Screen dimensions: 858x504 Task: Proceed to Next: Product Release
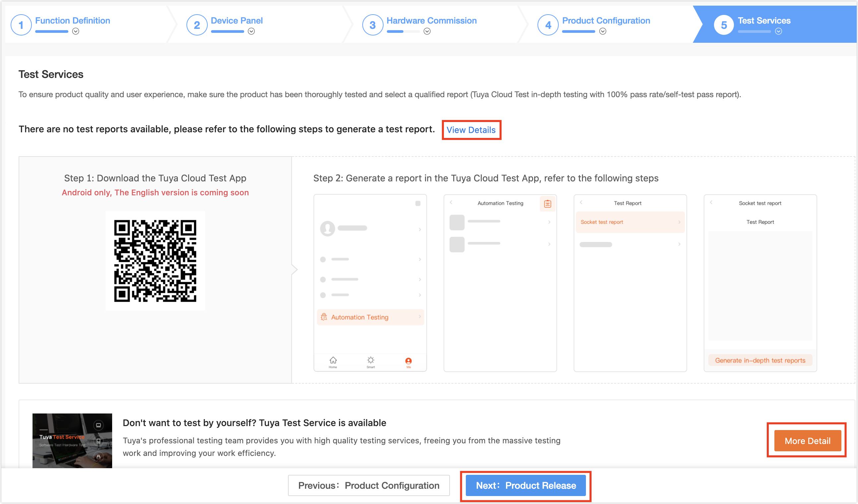(x=526, y=486)
